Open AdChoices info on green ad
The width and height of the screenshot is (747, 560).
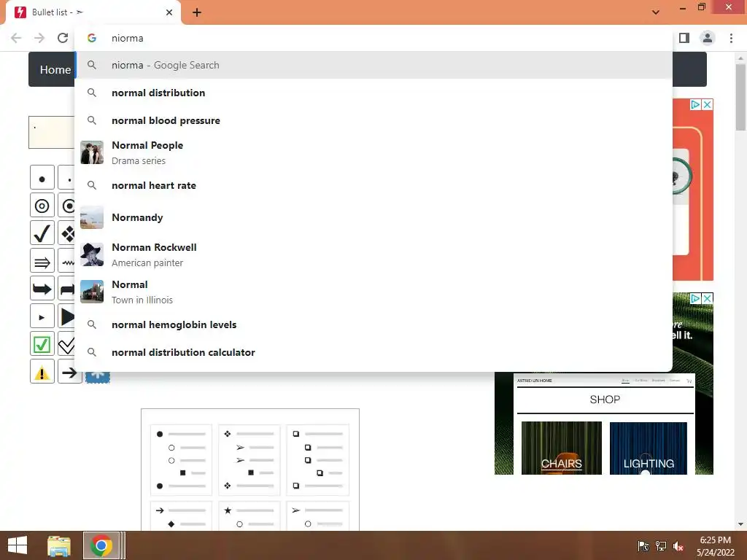click(695, 298)
